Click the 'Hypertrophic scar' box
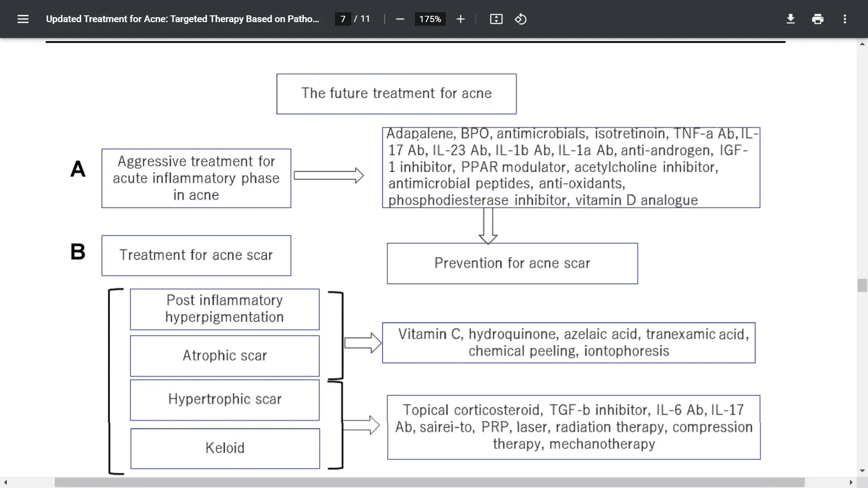 225,400
